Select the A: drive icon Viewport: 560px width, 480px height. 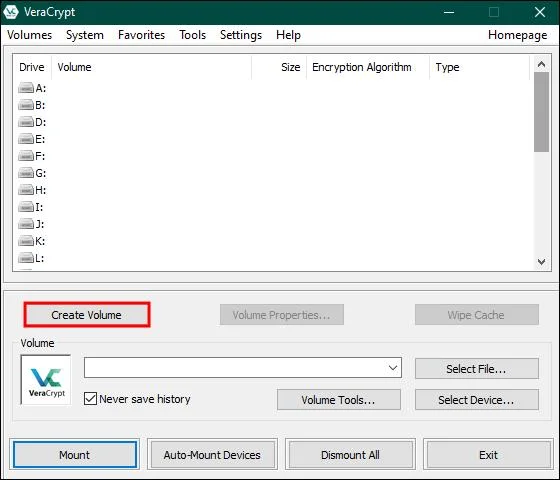tap(26, 88)
